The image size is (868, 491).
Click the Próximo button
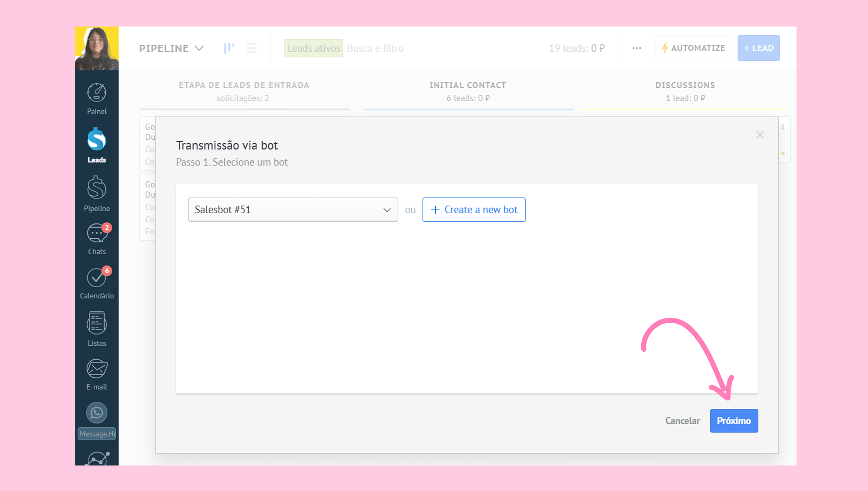[x=734, y=421]
